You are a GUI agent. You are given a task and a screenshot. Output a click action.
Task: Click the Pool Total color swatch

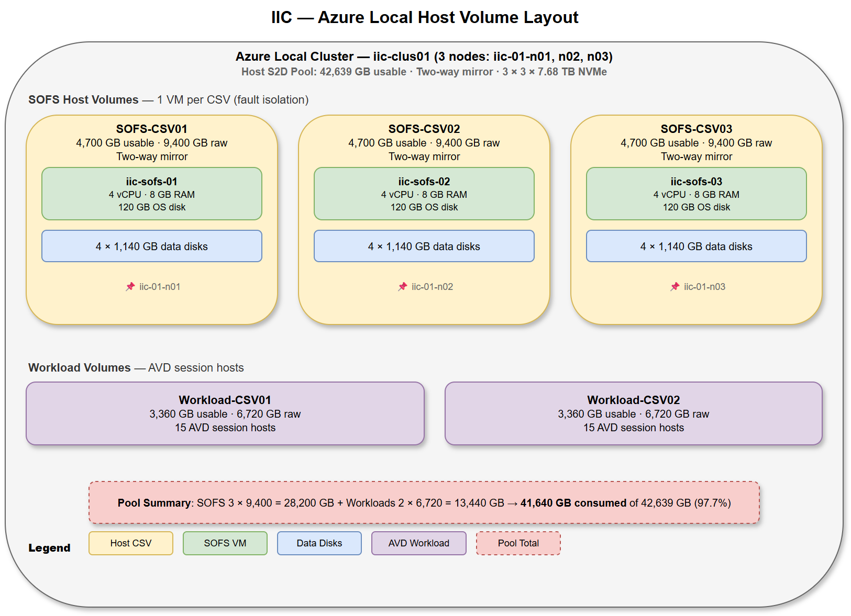(518, 543)
